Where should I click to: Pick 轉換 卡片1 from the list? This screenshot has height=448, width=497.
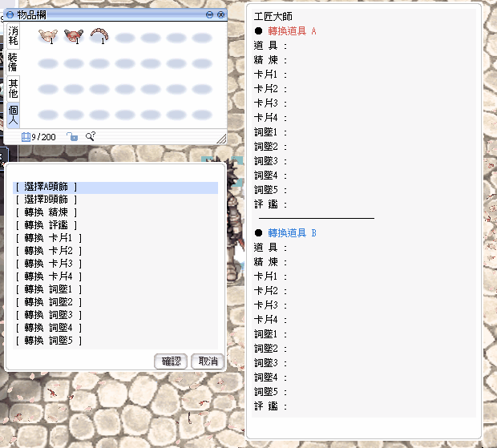[x=48, y=238]
